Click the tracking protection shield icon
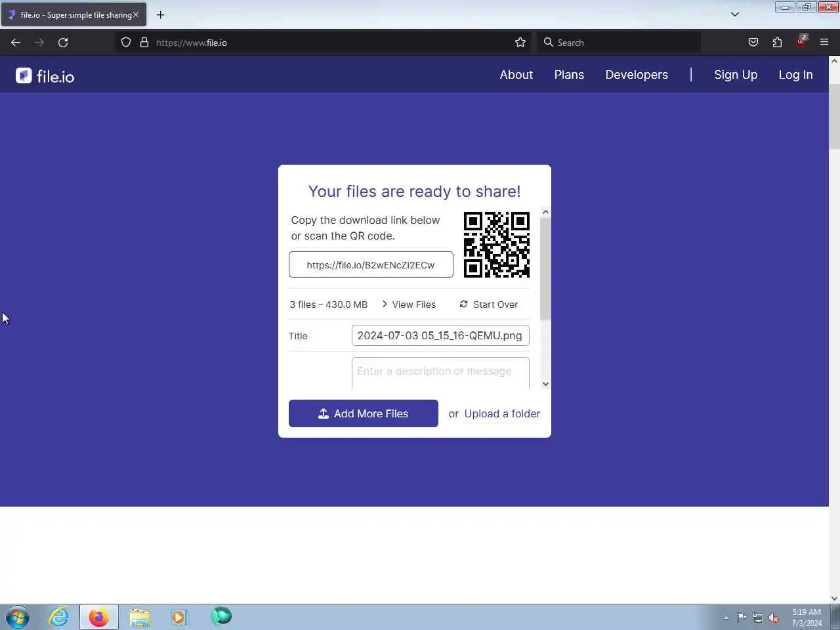Screen dimensions: 840x630 pyautogui.click(x=126, y=43)
